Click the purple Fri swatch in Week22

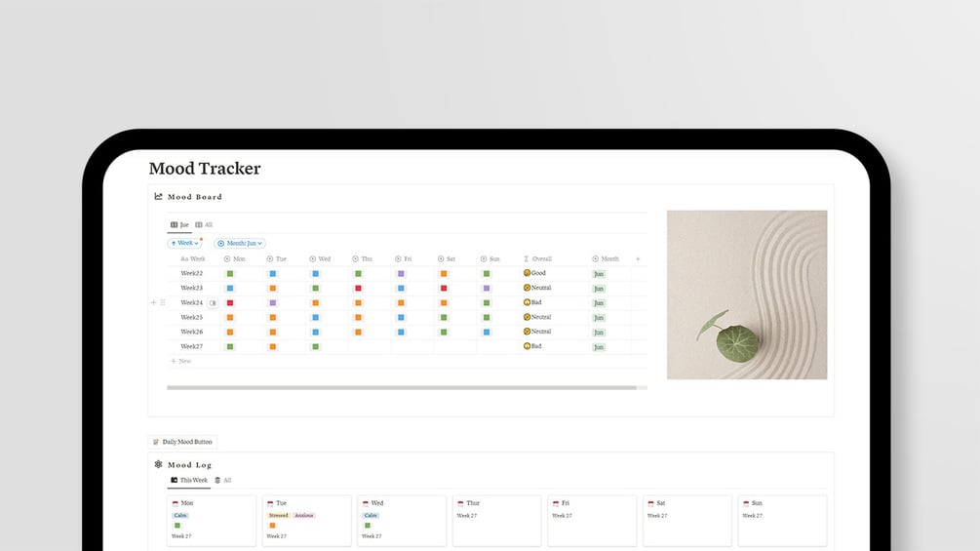(x=401, y=274)
